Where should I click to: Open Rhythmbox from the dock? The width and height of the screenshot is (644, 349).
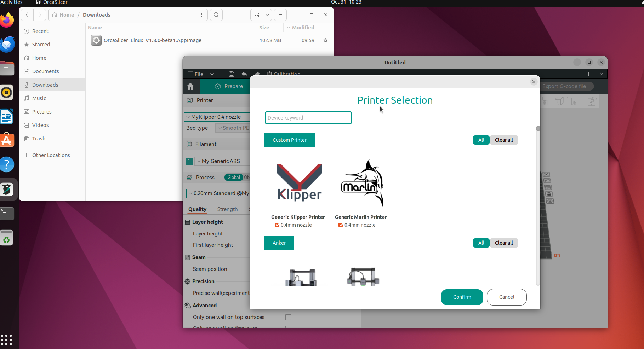pos(7,93)
